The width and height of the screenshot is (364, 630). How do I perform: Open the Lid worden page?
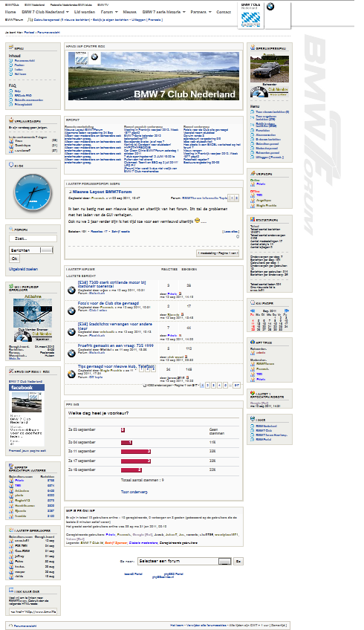pyautogui.click(x=85, y=12)
